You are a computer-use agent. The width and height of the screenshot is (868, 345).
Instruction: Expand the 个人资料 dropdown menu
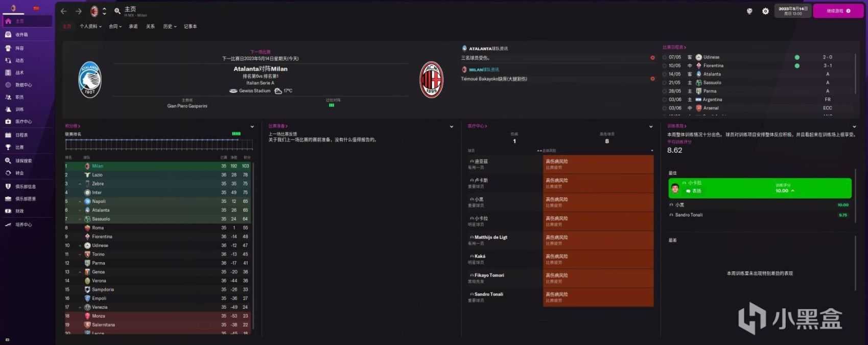coord(90,27)
